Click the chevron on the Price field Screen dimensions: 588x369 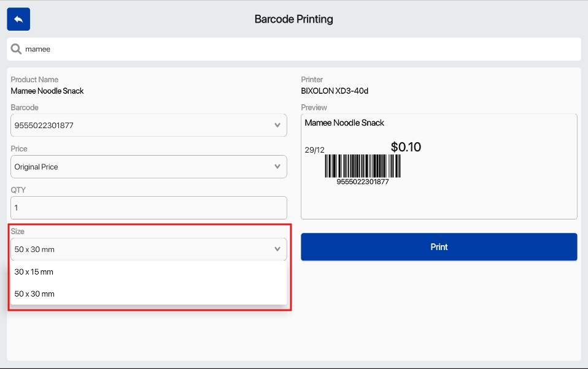277,167
